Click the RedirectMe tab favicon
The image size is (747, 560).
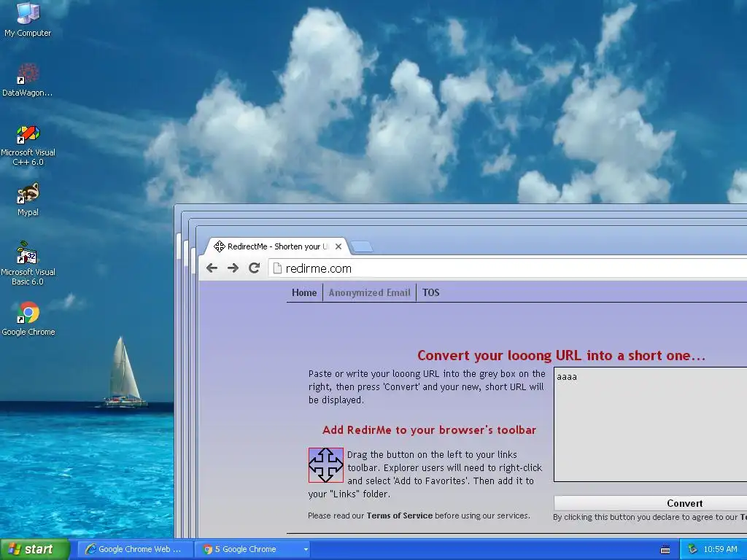(x=219, y=246)
